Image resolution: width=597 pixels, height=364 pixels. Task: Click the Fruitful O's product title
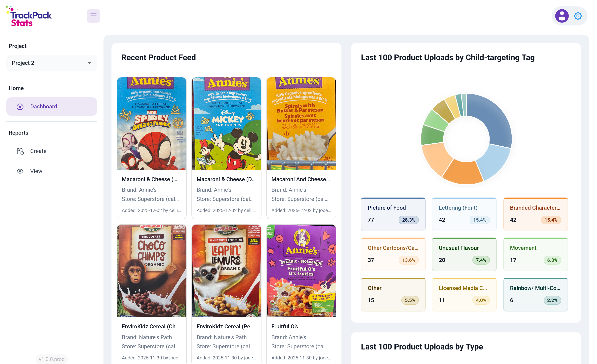285,326
